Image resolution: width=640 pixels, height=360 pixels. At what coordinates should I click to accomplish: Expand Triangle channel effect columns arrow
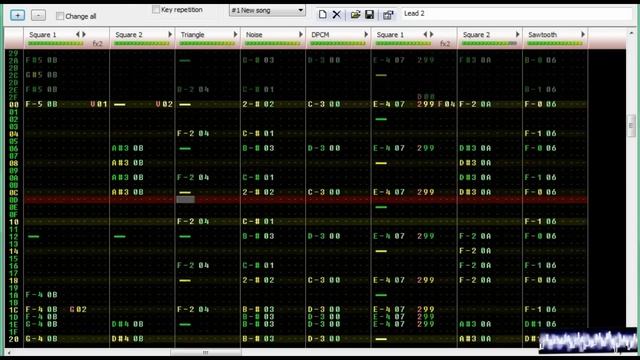(235, 35)
